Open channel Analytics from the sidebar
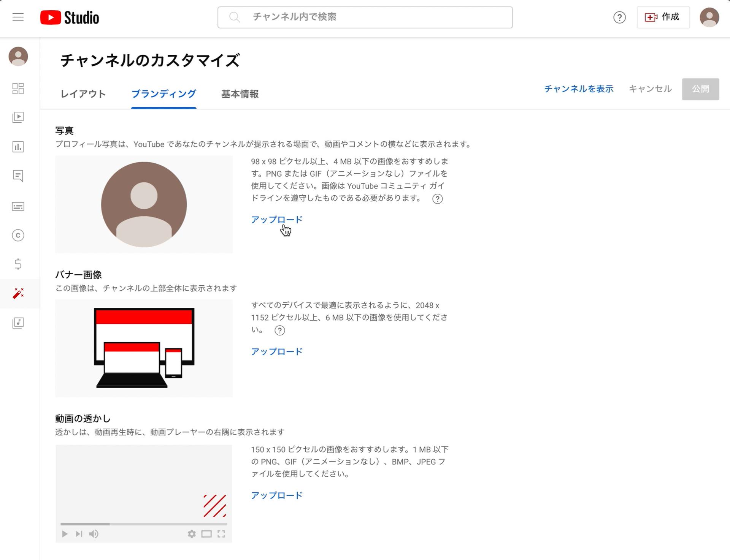This screenshot has height=560, width=730. click(x=18, y=147)
